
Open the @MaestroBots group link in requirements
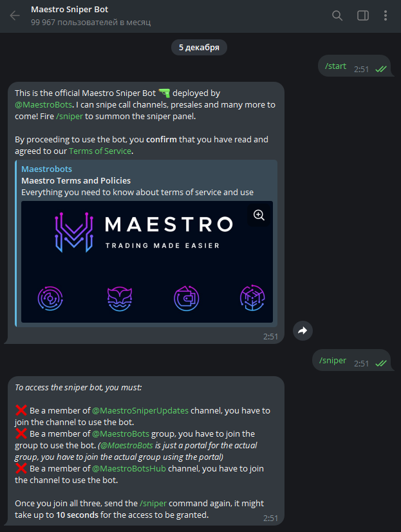(x=120, y=433)
